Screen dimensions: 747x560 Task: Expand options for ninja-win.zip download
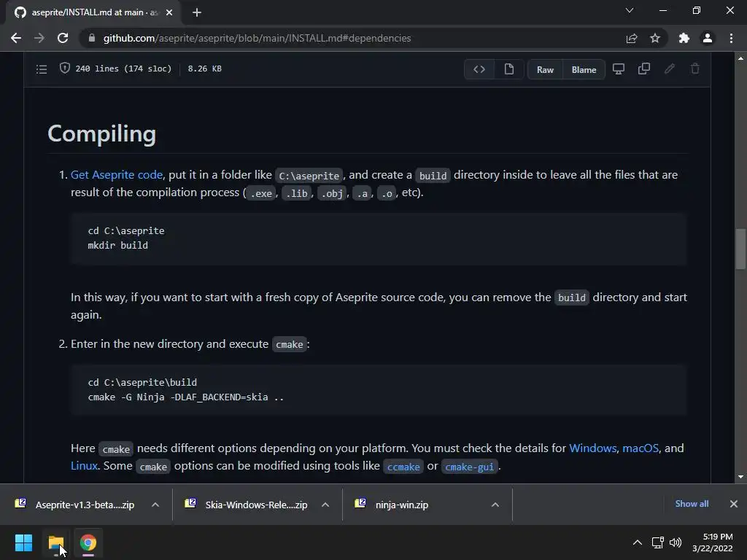coord(495,505)
